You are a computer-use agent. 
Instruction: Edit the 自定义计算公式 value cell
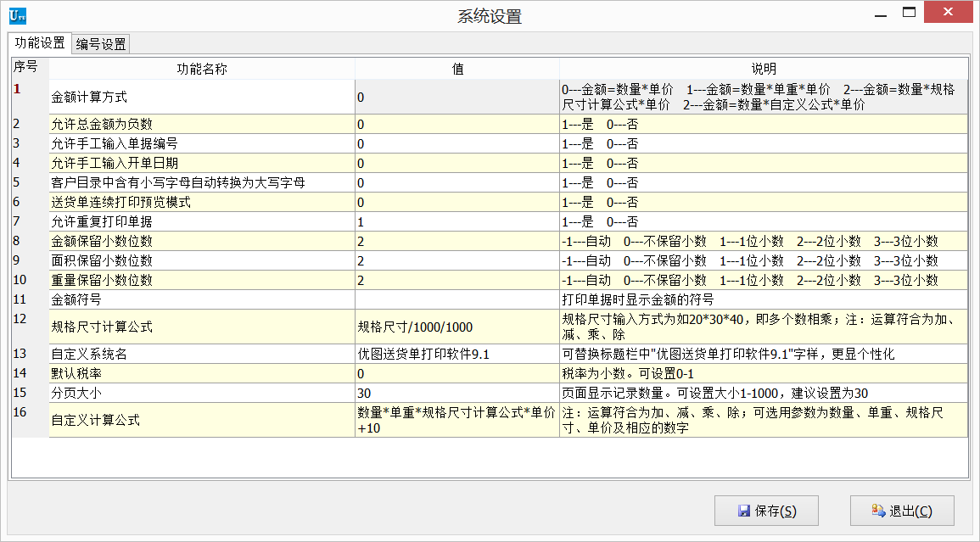pos(457,420)
